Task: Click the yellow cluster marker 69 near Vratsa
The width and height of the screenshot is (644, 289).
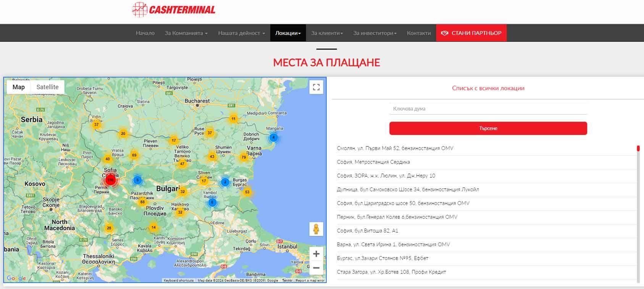Action: pyautogui.click(x=134, y=155)
